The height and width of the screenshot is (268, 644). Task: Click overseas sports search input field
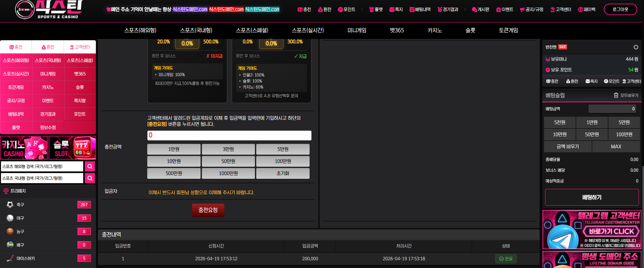tap(42, 166)
